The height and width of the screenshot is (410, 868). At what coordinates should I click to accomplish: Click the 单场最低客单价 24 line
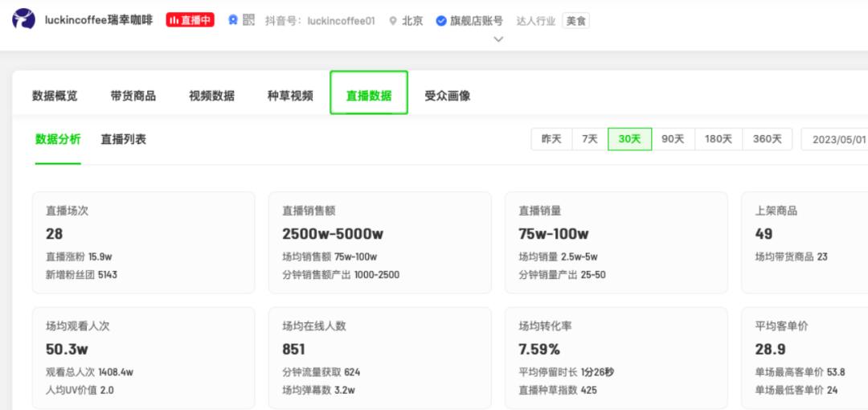tap(796, 390)
